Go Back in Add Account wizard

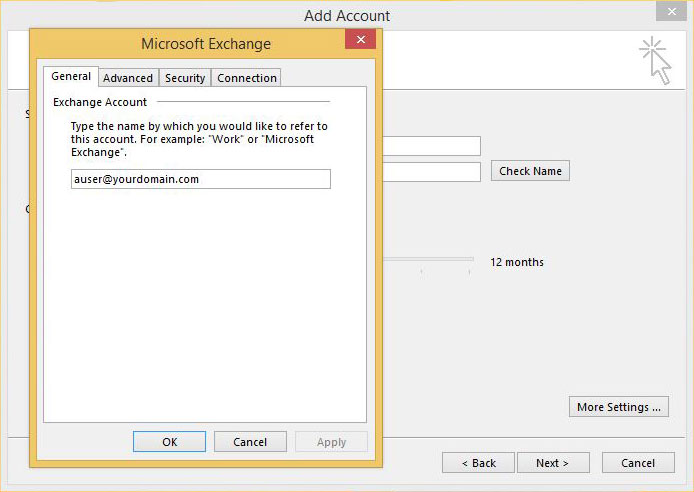(x=478, y=463)
